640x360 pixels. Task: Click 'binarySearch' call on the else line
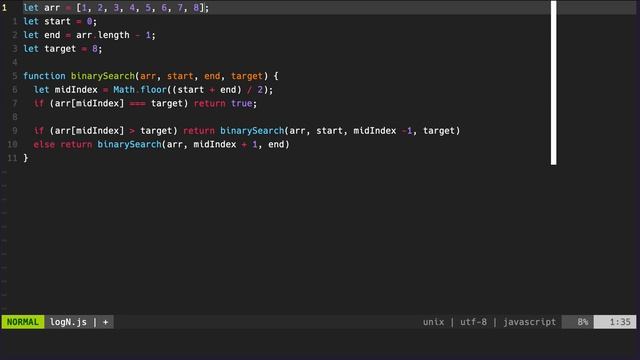pos(129,144)
